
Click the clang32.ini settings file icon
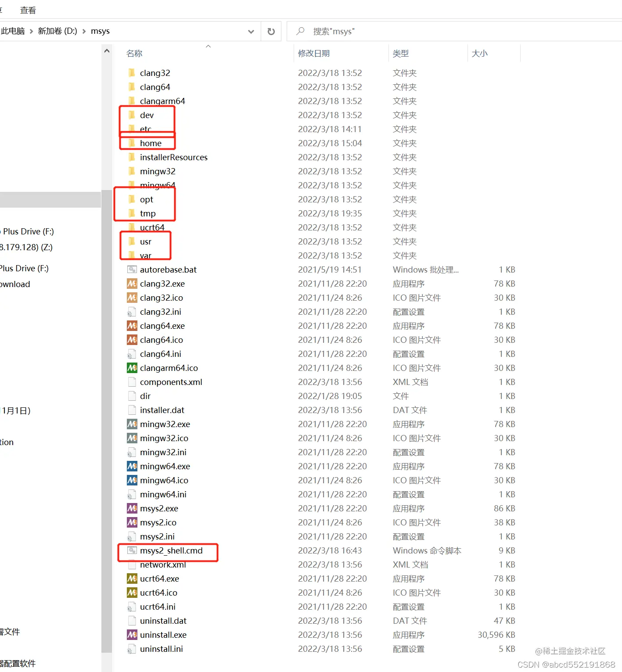(132, 312)
